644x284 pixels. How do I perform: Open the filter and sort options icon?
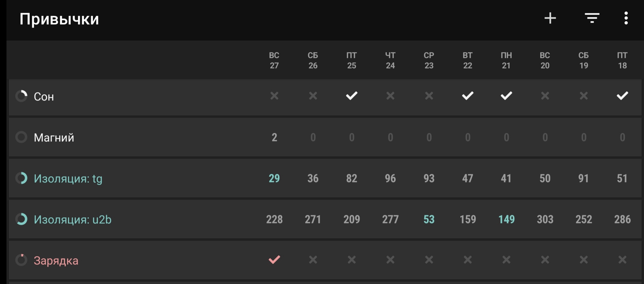pos(592,18)
